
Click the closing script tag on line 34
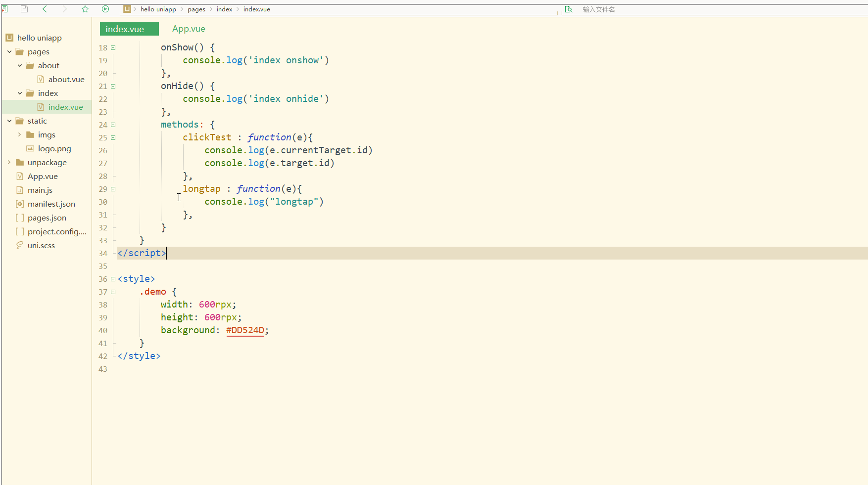pos(142,253)
